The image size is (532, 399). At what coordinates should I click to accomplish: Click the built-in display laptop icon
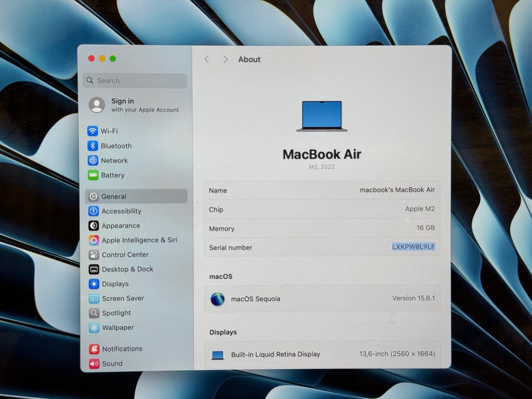click(x=217, y=355)
